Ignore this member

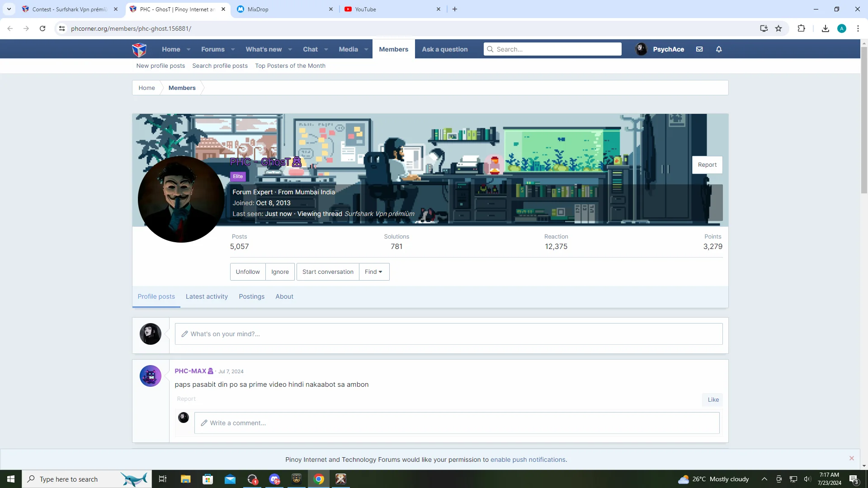(280, 272)
